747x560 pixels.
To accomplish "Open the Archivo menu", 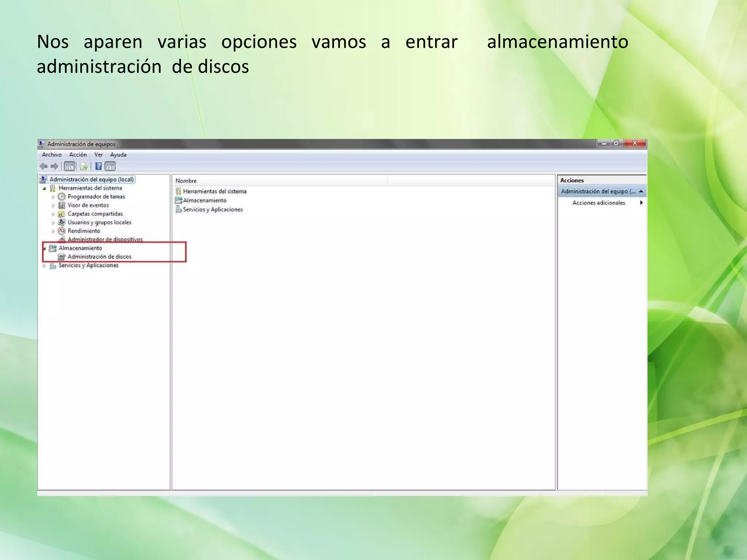I will [52, 155].
